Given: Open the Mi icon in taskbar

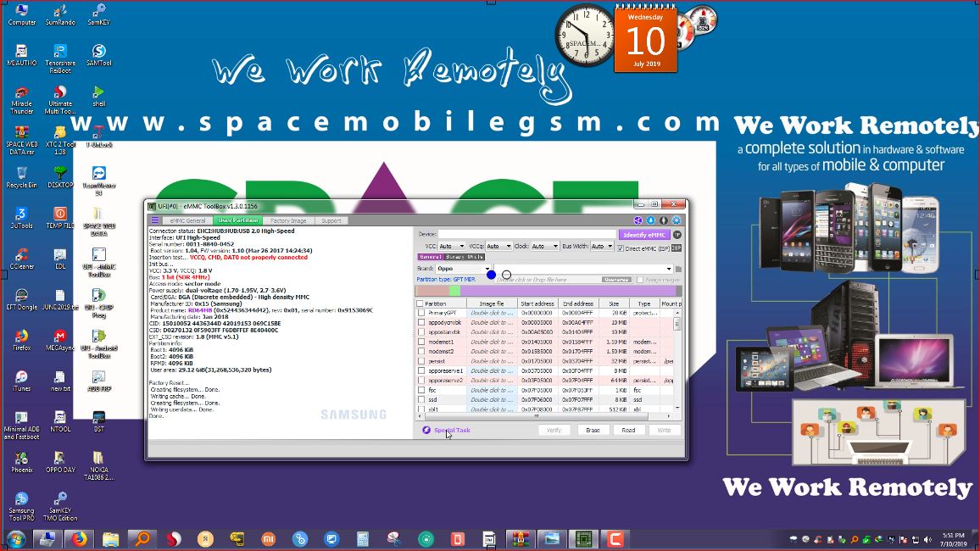Looking at the screenshot, I should coord(268,538).
